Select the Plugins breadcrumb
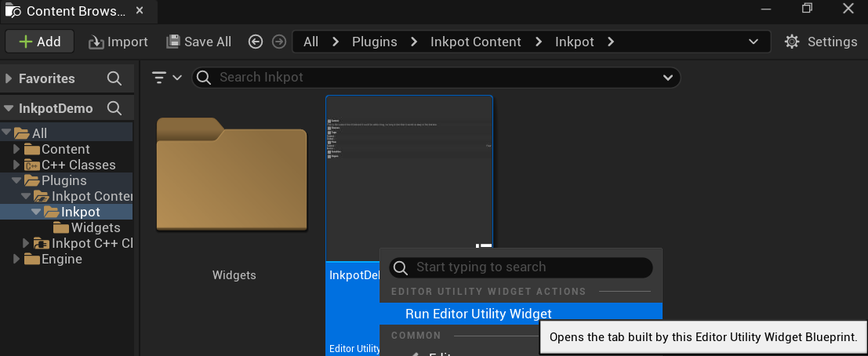The height and width of the screenshot is (356, 868). 375,42
